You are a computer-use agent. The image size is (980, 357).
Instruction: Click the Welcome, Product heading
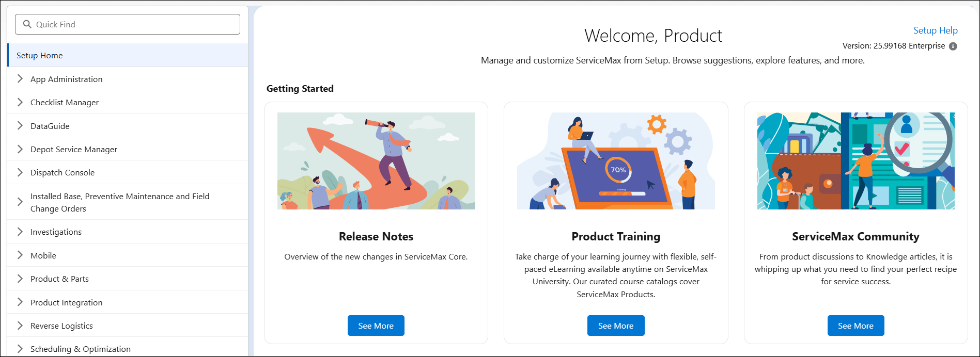653,36
